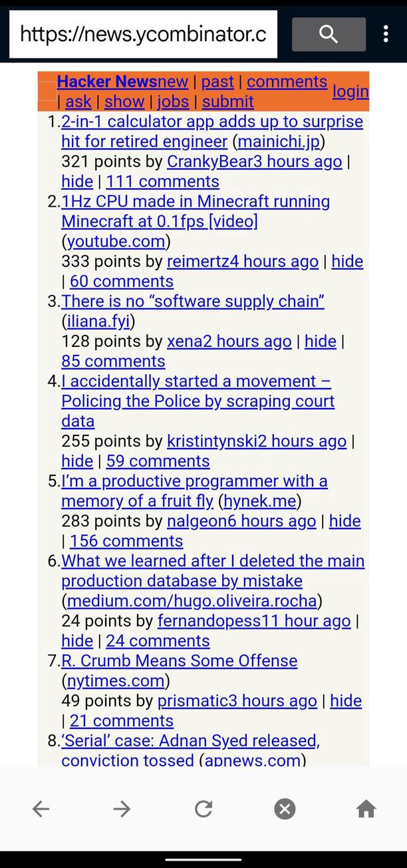Switch to the 'comments' section
The height and width of the screenshot is (868, 407).
287,82
